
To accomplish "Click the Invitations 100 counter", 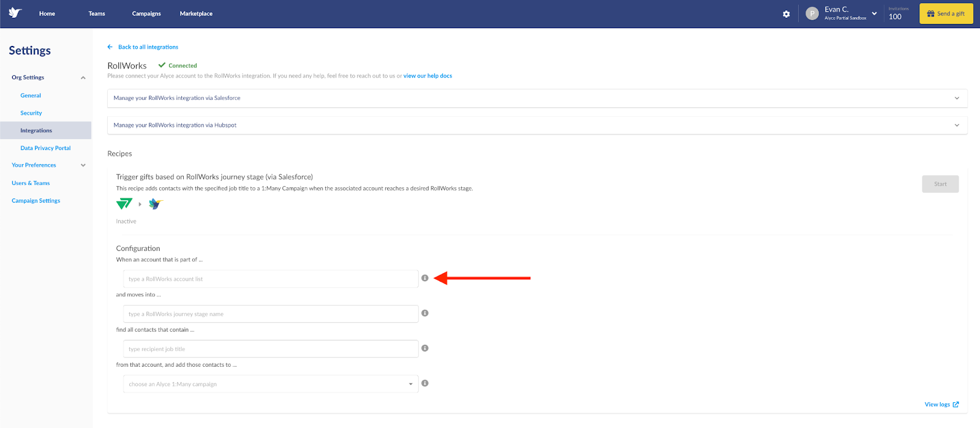I will pyautogui.click(x=899, y=13).
